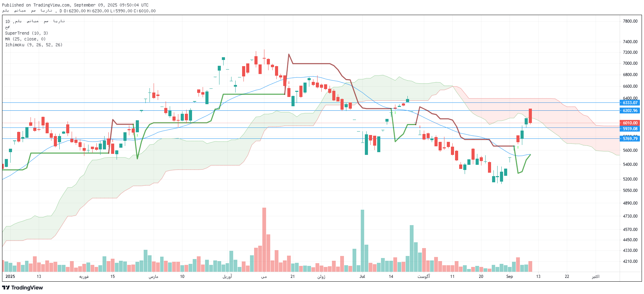Click the 2025 year label on time axis
The height and width of the screenshot is (294, 644).
click(x=10, y=277)
